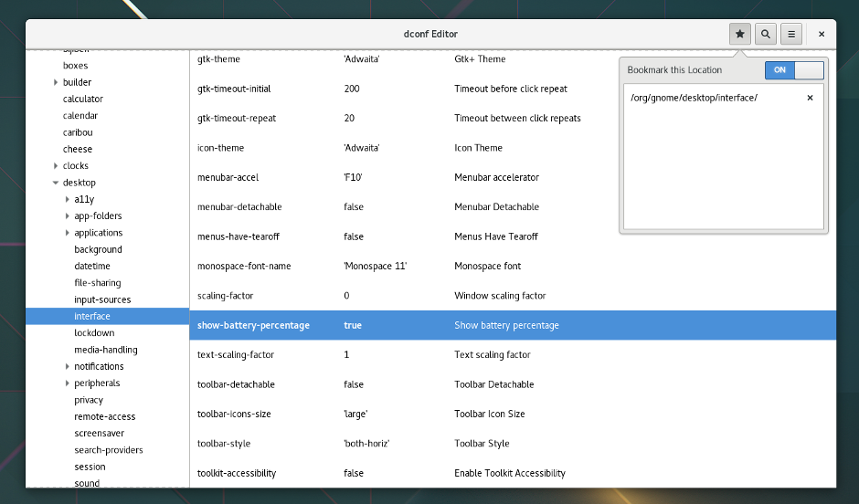Expand the clocks folder arrow
The width and height of the screenshot is (859, 504).
point(56,166)
